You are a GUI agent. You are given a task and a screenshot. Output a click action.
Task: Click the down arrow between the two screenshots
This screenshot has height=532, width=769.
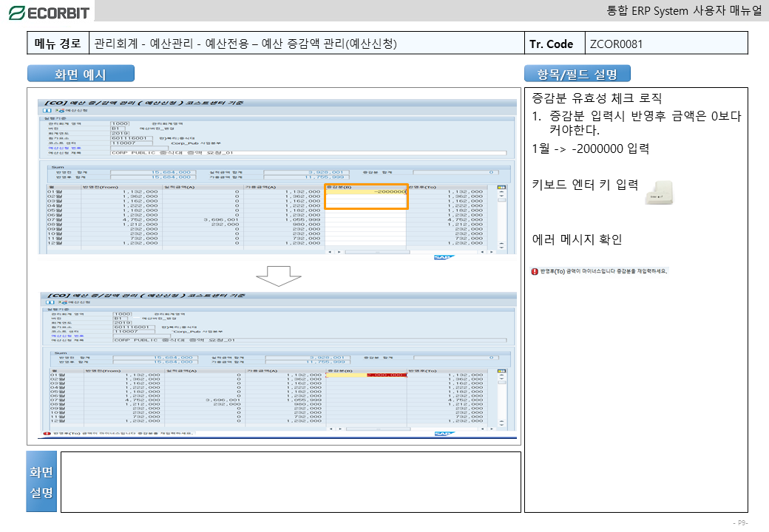coord(279,274)
